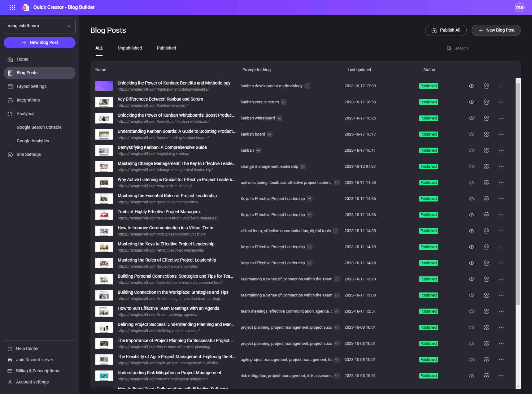Preview the Understanding Risk Mitigation post
The height and width of the screenshot is (394, 532).
coord(472,375)
